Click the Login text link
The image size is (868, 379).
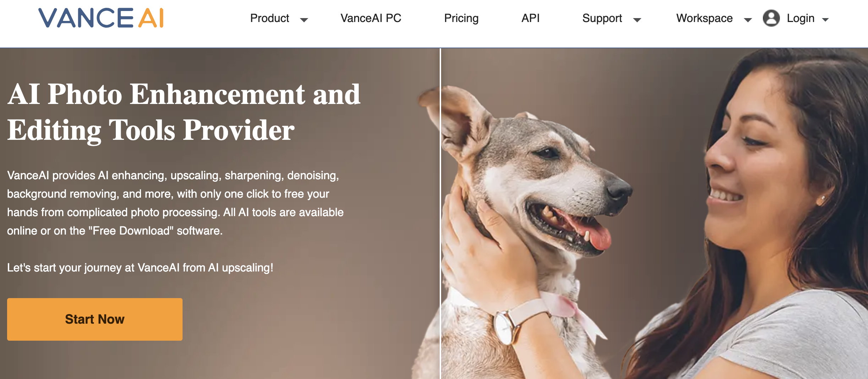801,18
